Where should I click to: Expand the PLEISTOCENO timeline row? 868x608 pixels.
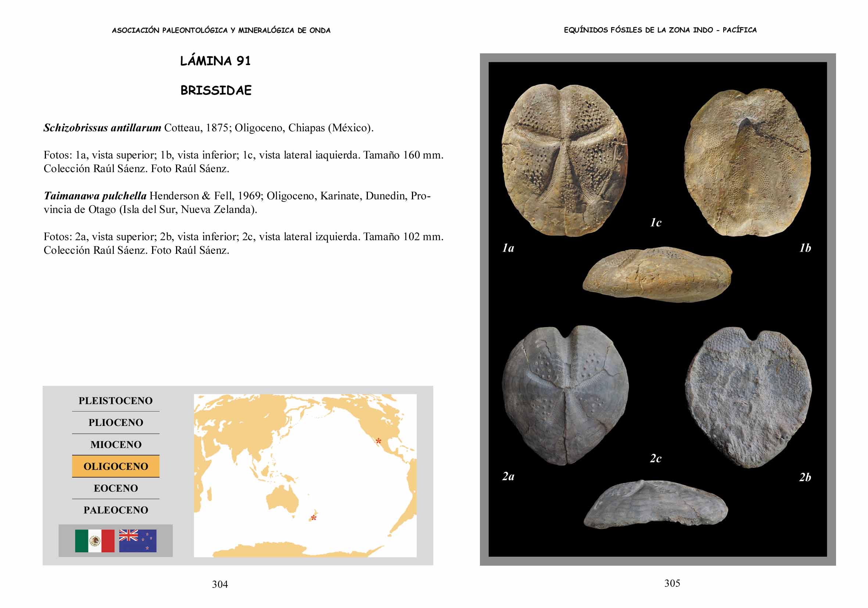[116, 400]
